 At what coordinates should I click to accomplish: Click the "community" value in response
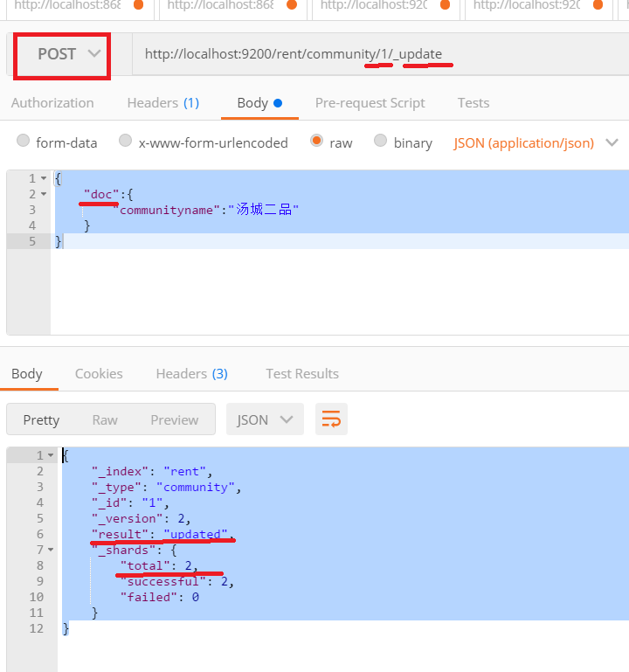[196, 488]
